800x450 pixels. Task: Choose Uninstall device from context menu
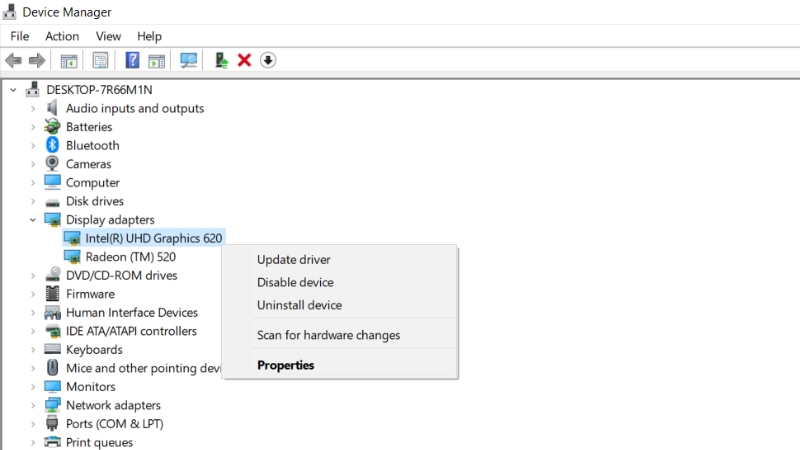299,305
